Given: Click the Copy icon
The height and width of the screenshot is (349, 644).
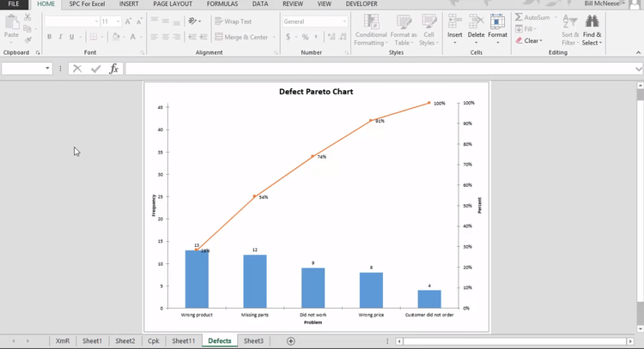Looking at the screenshot, I should [x=27, y=28].
